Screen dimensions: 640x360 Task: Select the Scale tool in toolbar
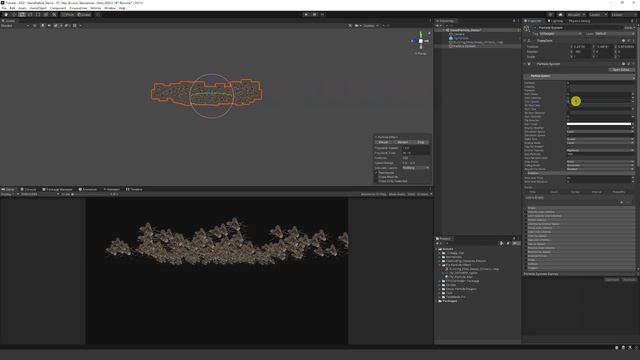(x=30, y=15)
